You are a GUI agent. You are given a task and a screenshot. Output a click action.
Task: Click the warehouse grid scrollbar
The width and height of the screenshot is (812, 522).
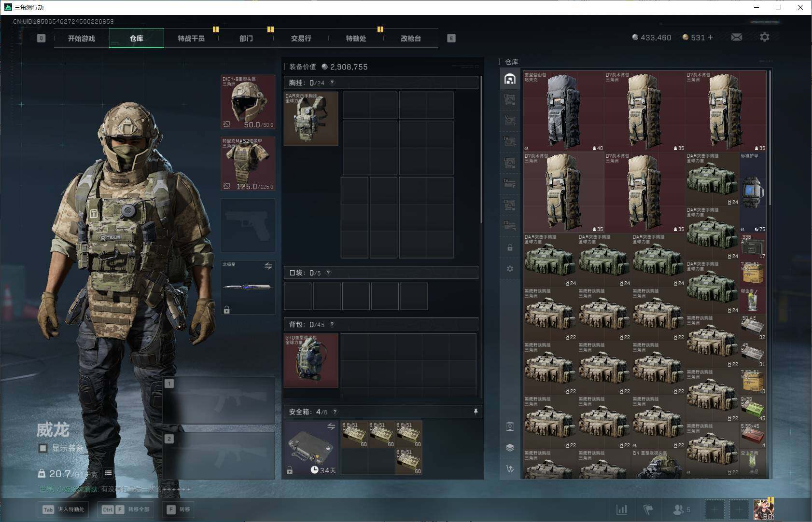pos(770,137)
